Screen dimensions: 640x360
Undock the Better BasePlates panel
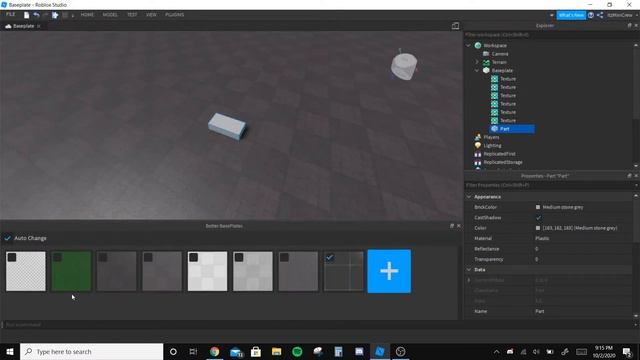[x=452, y=225]
